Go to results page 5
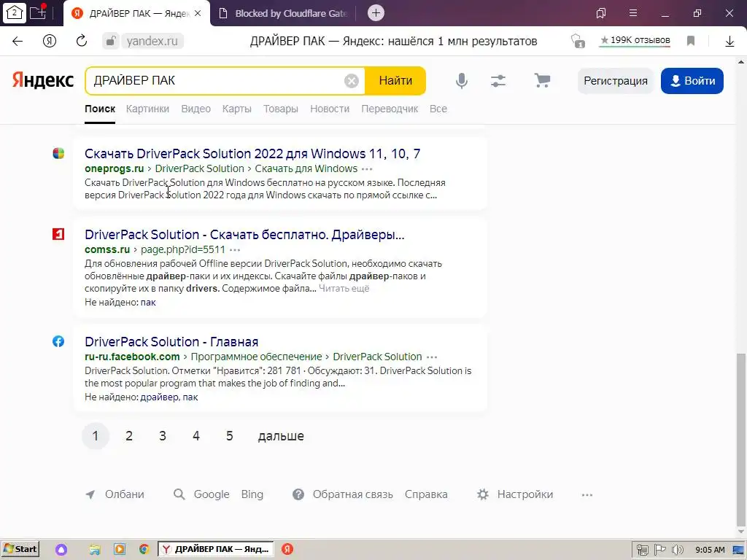 (x=229, y=436)
